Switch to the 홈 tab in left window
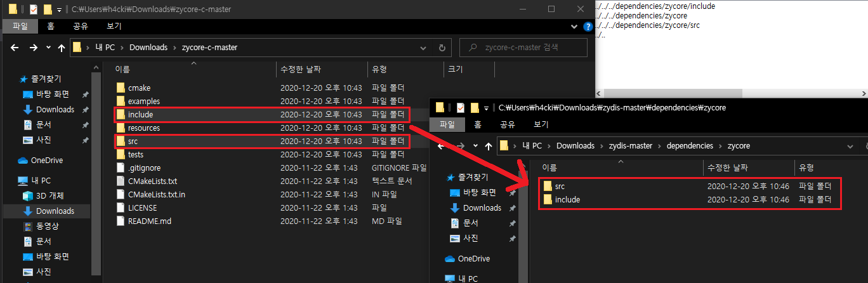This screenshot has height=283, width=868. point(51,27)
